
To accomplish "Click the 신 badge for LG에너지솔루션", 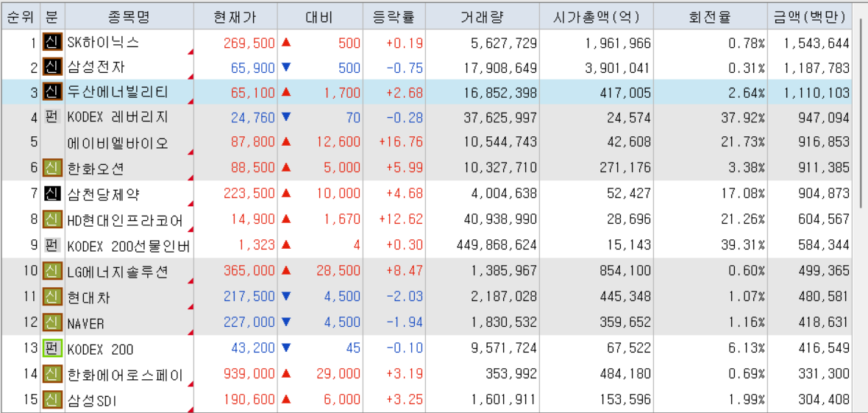I will [51, 271].
